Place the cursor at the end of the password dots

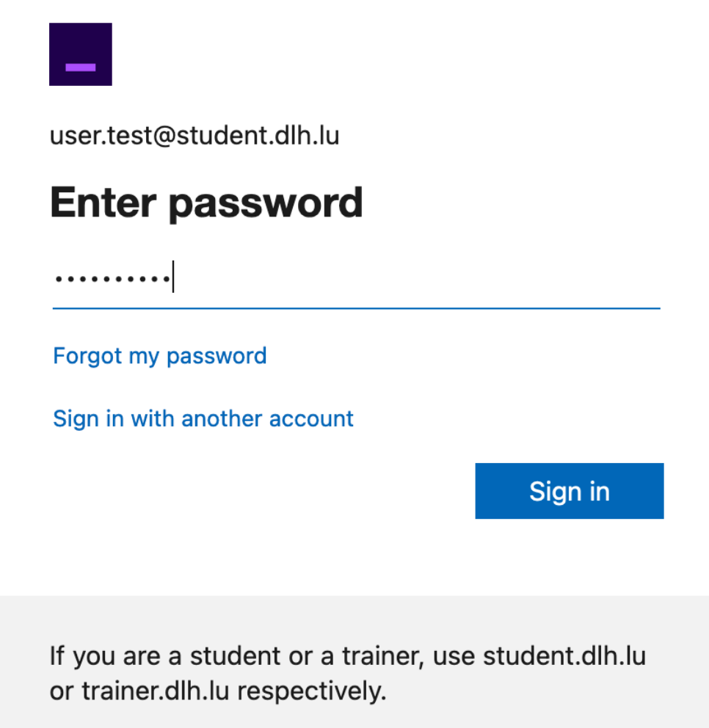pos(172,279)
